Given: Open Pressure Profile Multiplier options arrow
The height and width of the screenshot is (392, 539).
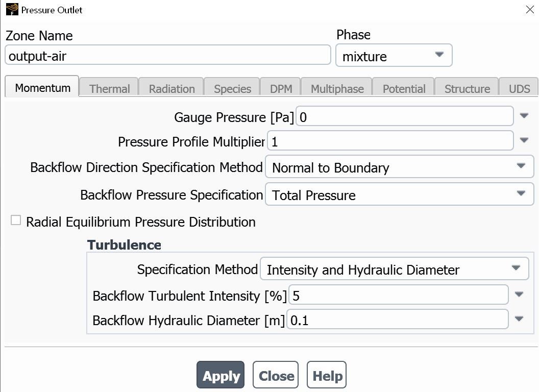Looking at the screenshot, I should click(x=524, y=140).
